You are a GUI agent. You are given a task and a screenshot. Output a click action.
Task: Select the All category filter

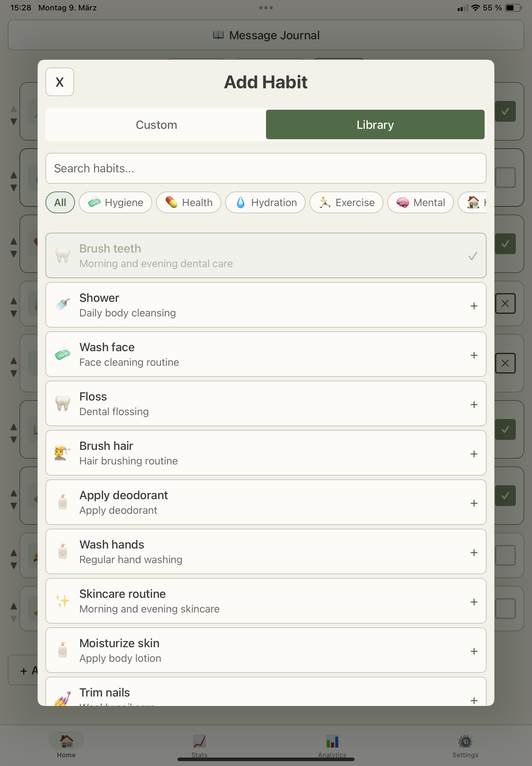coord(60,203)
